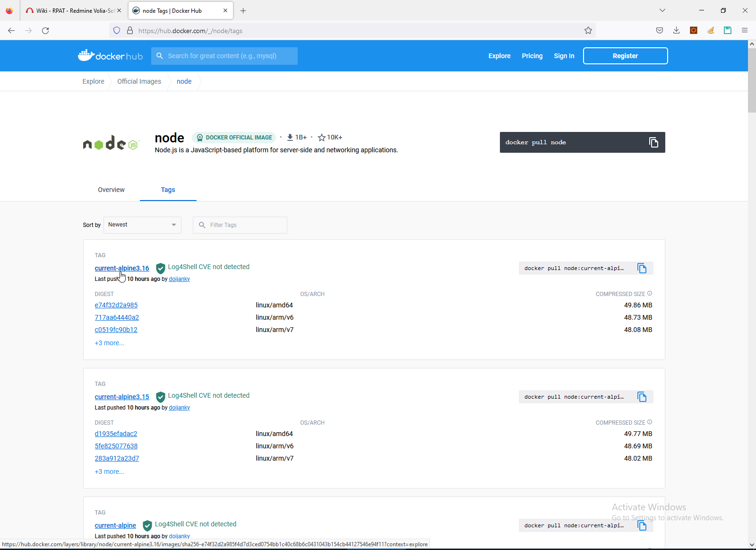Open digest e74f32d2a985

pos(116,306)
